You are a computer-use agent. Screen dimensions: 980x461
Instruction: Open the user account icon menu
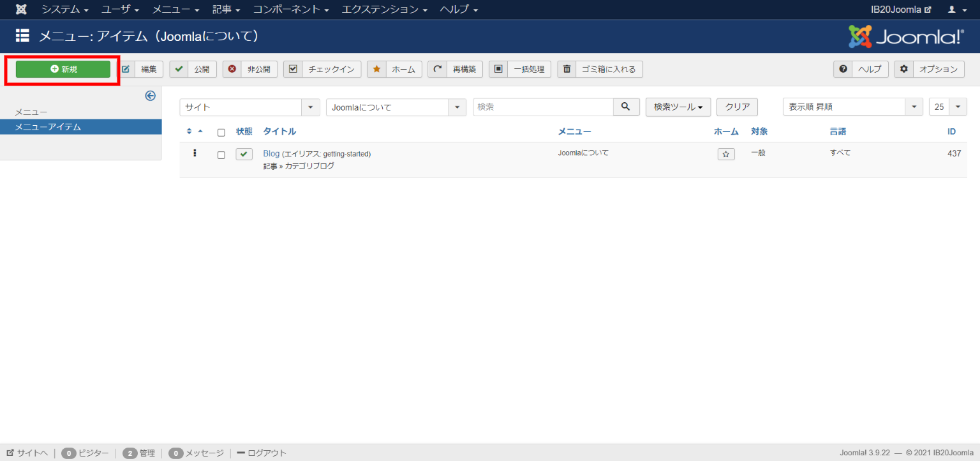click(x=957, y=10)
